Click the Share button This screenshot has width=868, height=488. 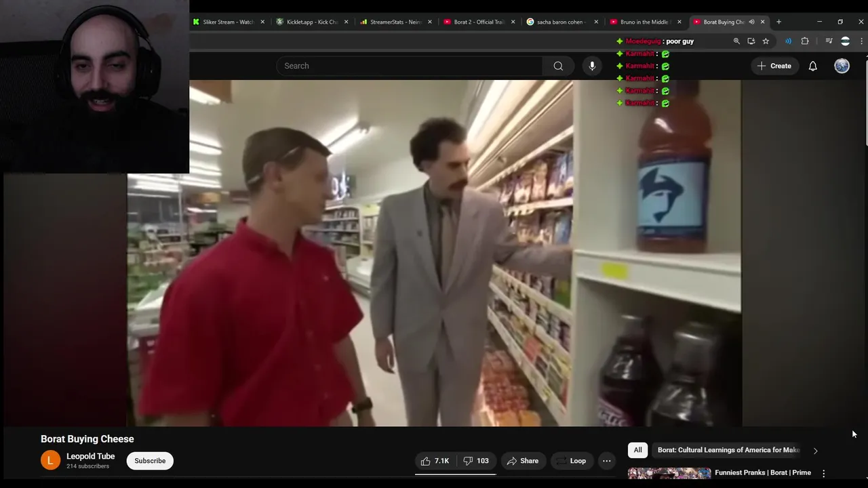(522, 461)
